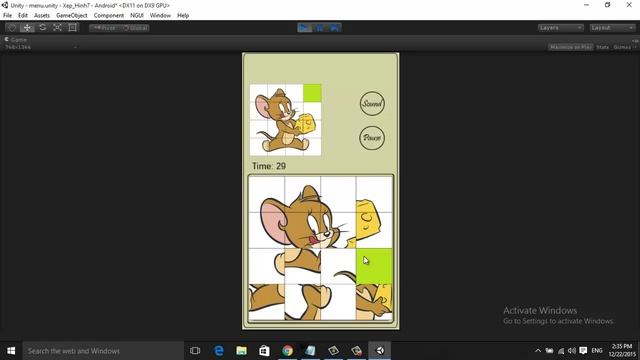Select the Move tool in Unity toolbar

click(27, 28)
